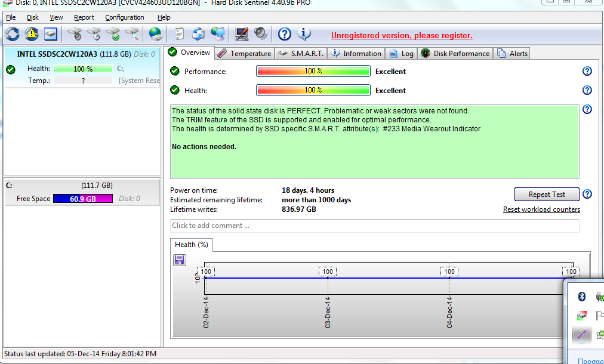Switch to the Log tab
The height and width of the screenshot is (364, 604).
coord(402,54)
